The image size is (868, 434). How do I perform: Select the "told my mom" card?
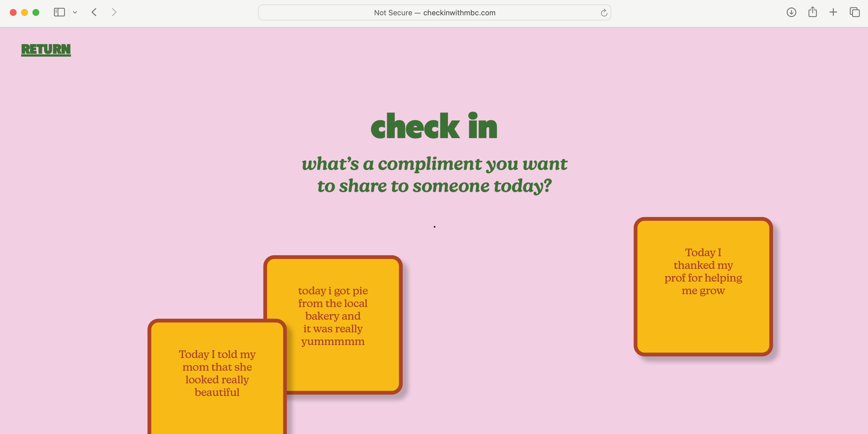[217, 373]
